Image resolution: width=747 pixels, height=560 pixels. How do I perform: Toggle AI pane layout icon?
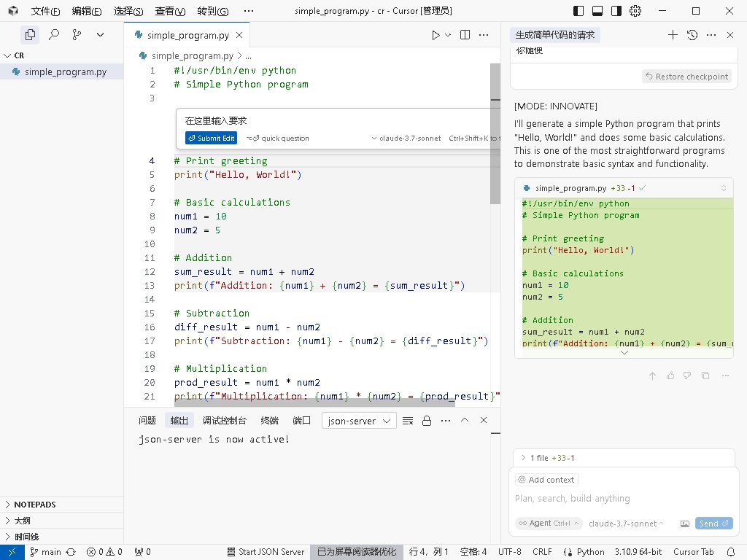[x=616, y=10]
